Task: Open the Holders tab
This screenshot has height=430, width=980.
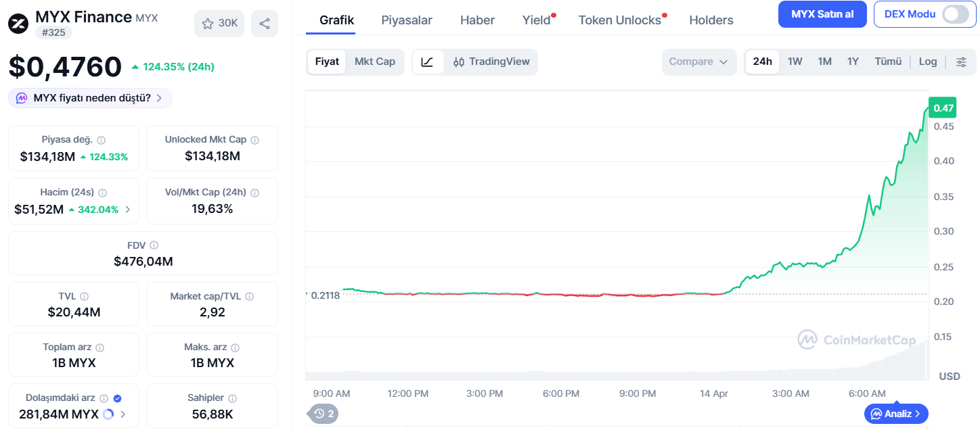Action: [711, 20]
